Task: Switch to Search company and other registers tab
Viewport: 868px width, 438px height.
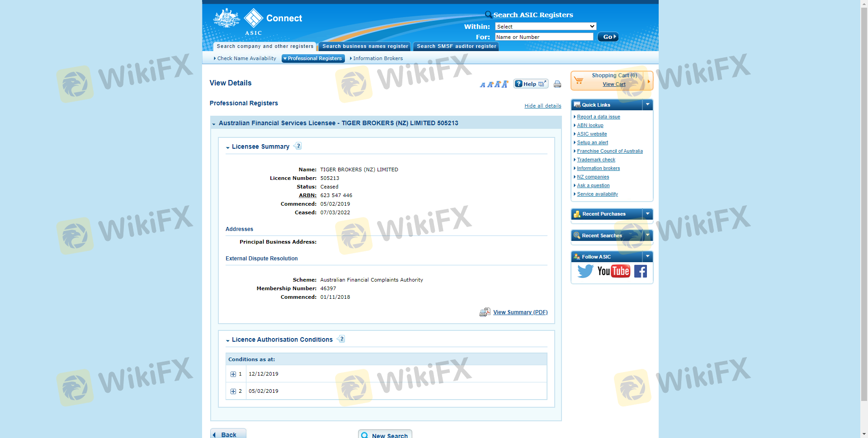Action: pyautogui.click(x=265, y=47)
